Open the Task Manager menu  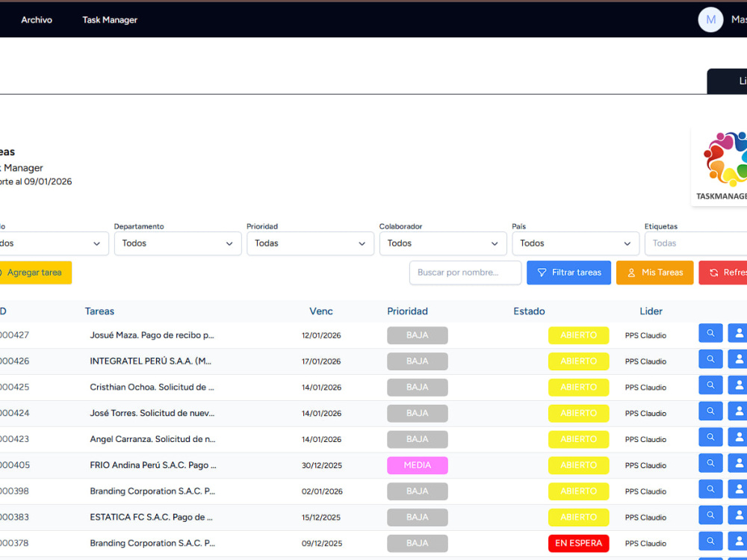coord(110,20)
